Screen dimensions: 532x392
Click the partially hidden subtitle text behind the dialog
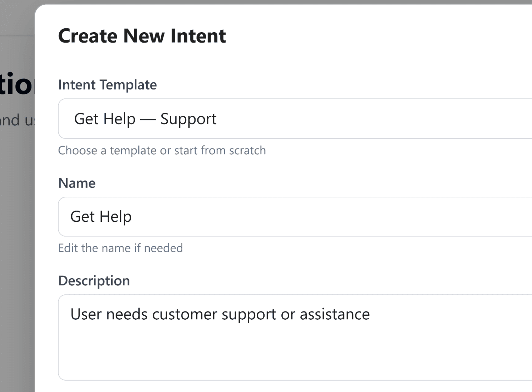[16, 121]
